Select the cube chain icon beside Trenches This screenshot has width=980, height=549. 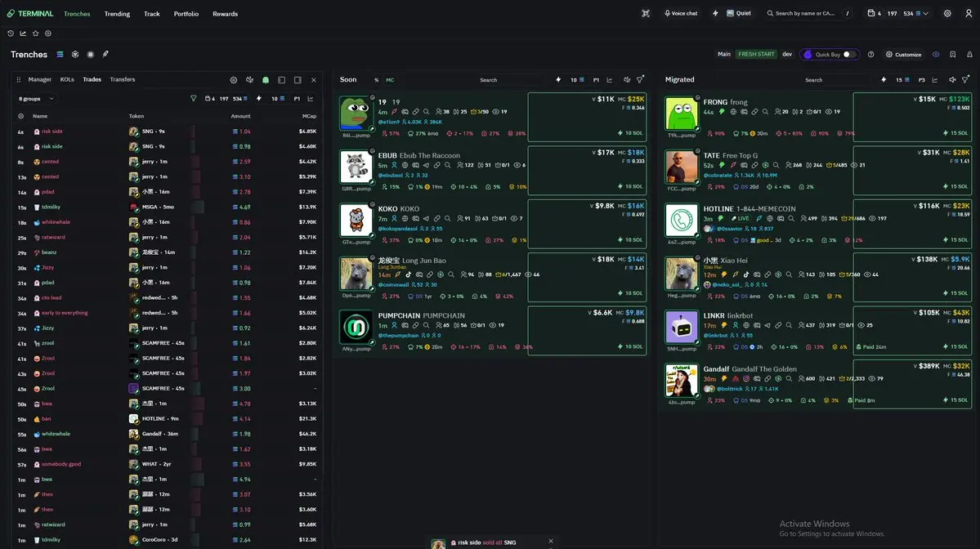[x=75, y=55]
